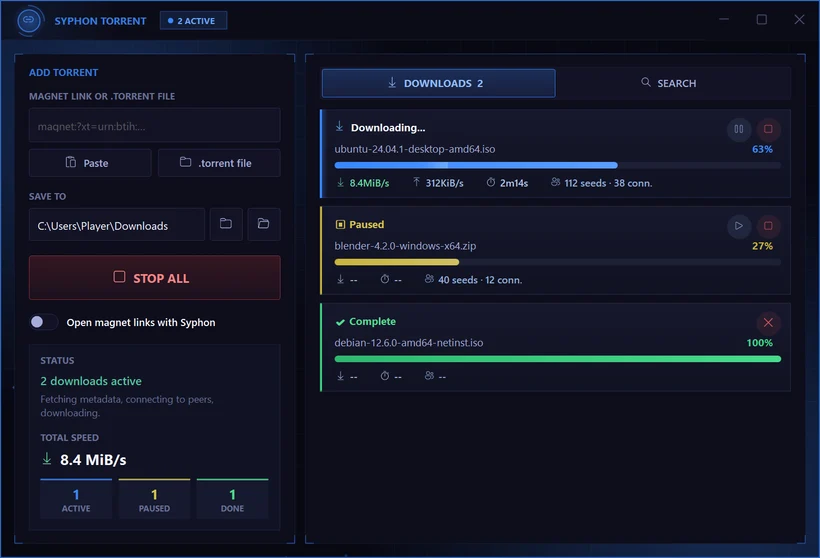Maximize the Syphon Torrent window

tap(761, 19)
